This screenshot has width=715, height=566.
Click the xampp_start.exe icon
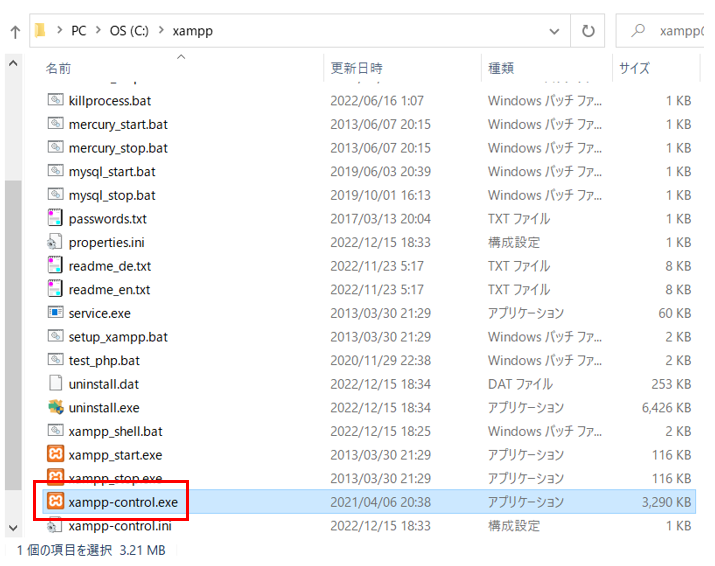click(55, 455)
